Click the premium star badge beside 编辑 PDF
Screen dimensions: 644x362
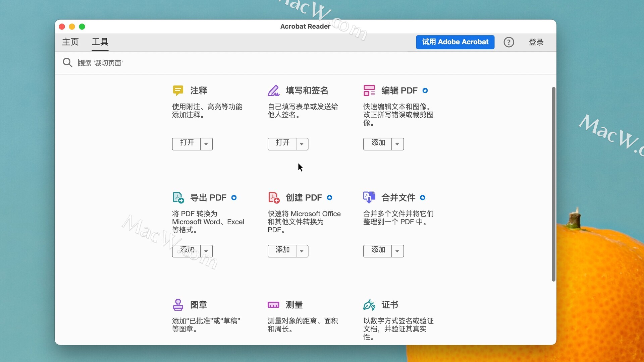pyautogui.click(x=425, y=90)
